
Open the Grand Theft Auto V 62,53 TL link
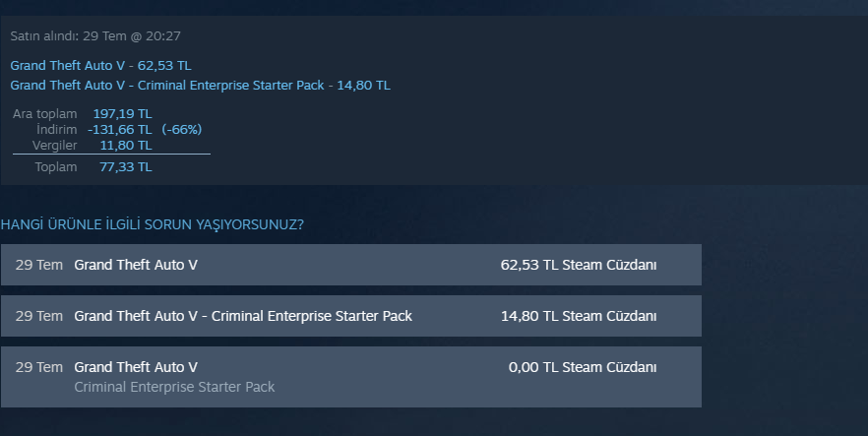(x=100, y=65)
